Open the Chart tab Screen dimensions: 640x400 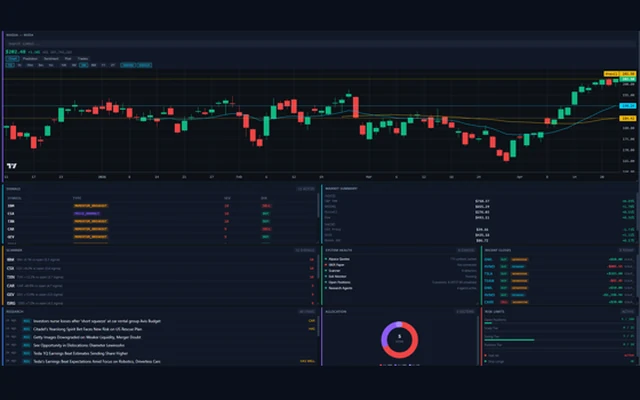point(12,59)
